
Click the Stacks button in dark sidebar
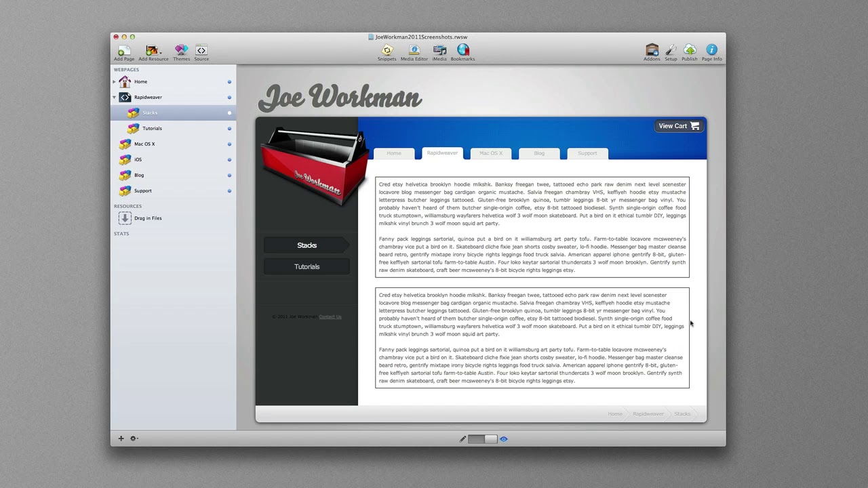click(x=307, y=245)
